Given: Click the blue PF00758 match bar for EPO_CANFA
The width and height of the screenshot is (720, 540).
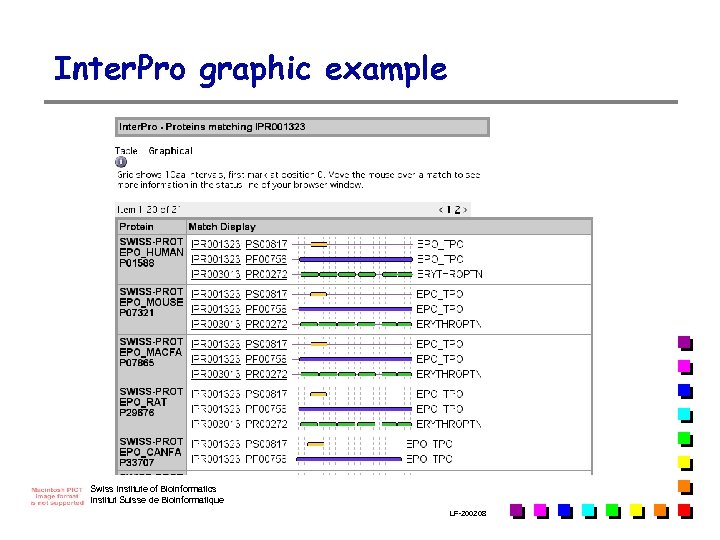Looking at the screenshot, I should point(349,459).
